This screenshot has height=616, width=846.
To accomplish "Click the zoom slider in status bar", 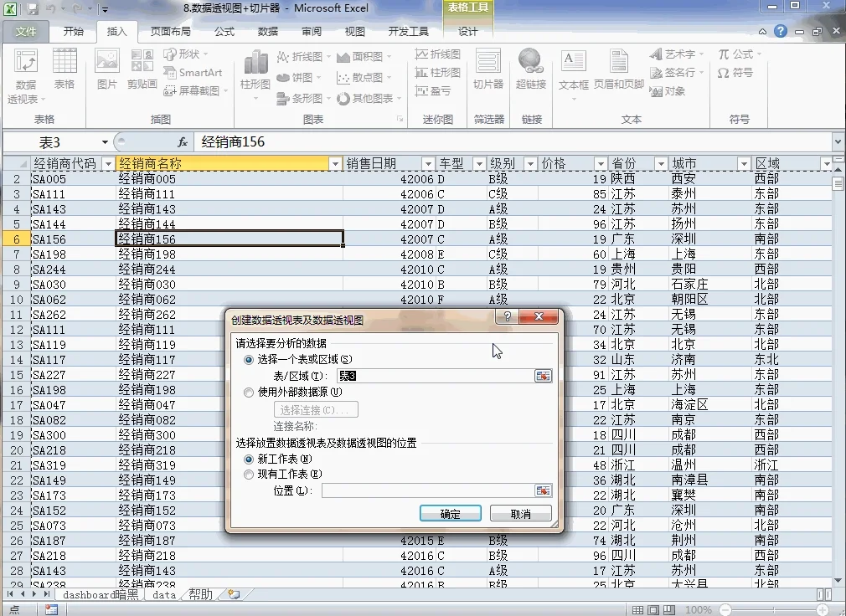I will coord(774,610).
